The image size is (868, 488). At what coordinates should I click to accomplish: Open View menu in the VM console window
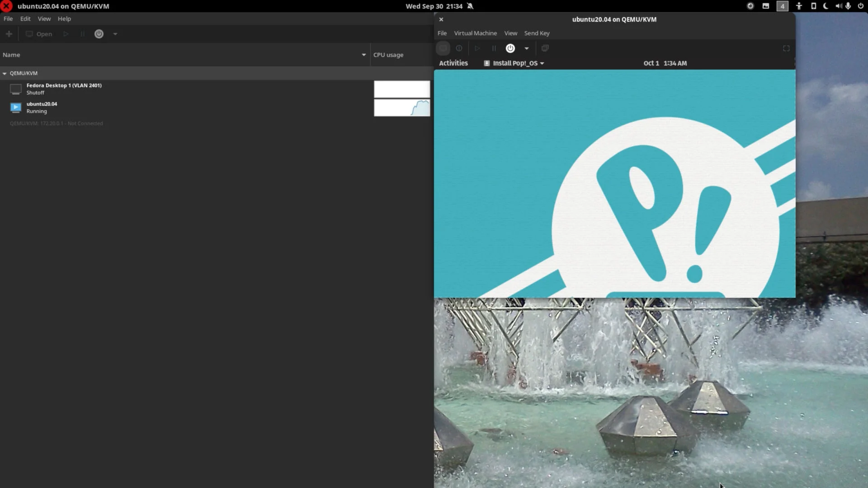(511, 33)
